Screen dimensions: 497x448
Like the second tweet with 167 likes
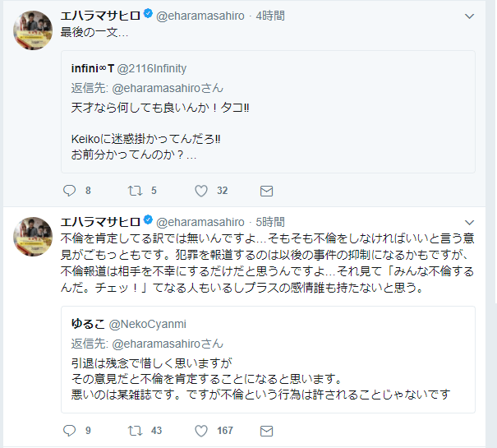(x=201, y=430)
